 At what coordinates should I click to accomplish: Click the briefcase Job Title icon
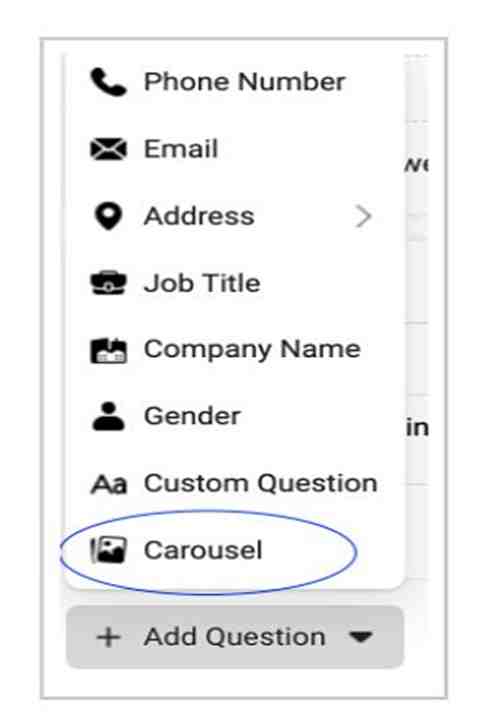point(108,283)
